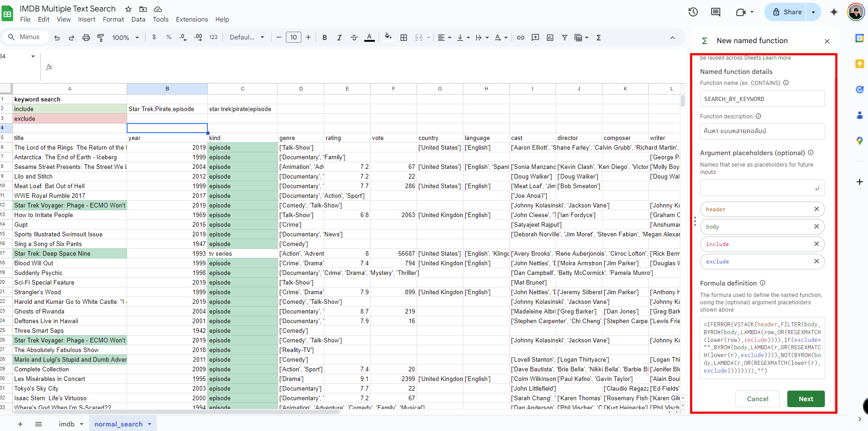Format as percent
Viewport: 868px width, 431px height.
[x=169, y=37]
